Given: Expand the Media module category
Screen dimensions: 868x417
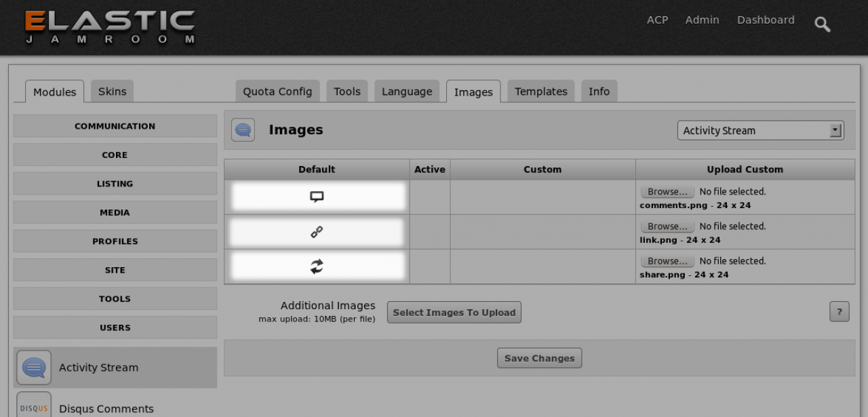Looking at the screenshot, I should (115, 212).
